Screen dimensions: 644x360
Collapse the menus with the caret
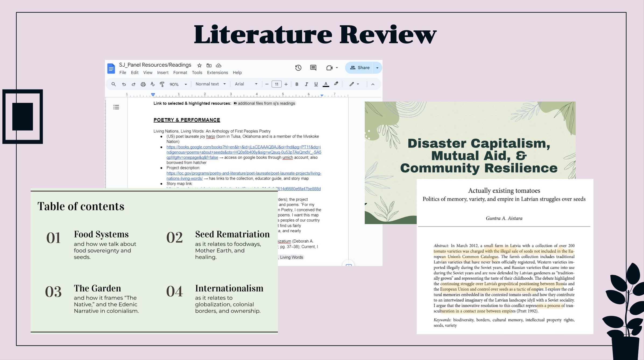pos(373,84)
